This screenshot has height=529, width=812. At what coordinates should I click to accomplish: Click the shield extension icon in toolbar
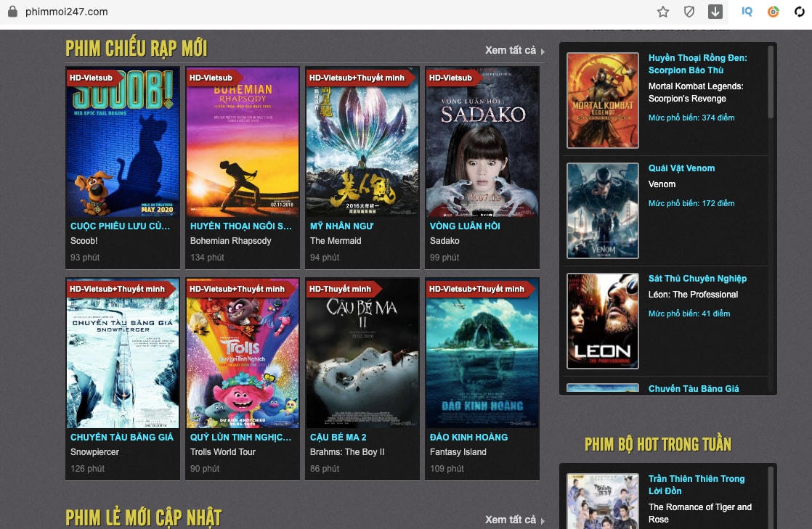click(x=689, y=12)
